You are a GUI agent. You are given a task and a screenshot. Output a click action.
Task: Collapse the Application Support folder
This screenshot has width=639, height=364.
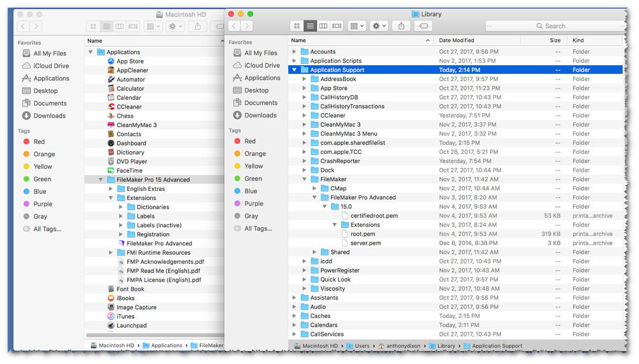click(294, 70)
